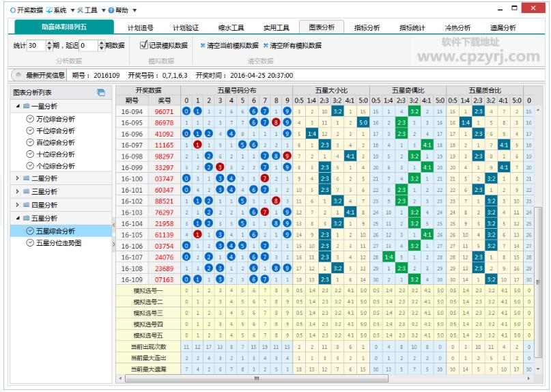Image resolution: width=551 pixels, height=392 pixels.
Task: Open the 缩水工具 tab
Action: (231, 28)
